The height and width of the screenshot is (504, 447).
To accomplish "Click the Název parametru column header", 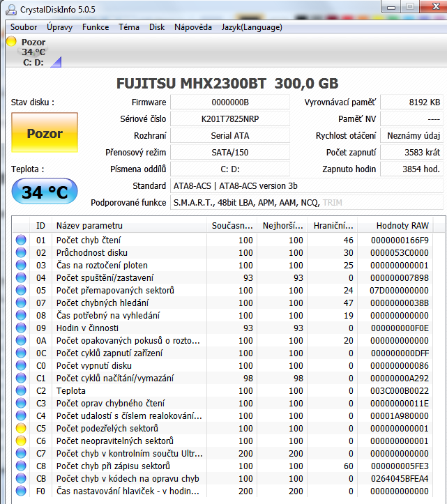I will [x=129, y=226].
